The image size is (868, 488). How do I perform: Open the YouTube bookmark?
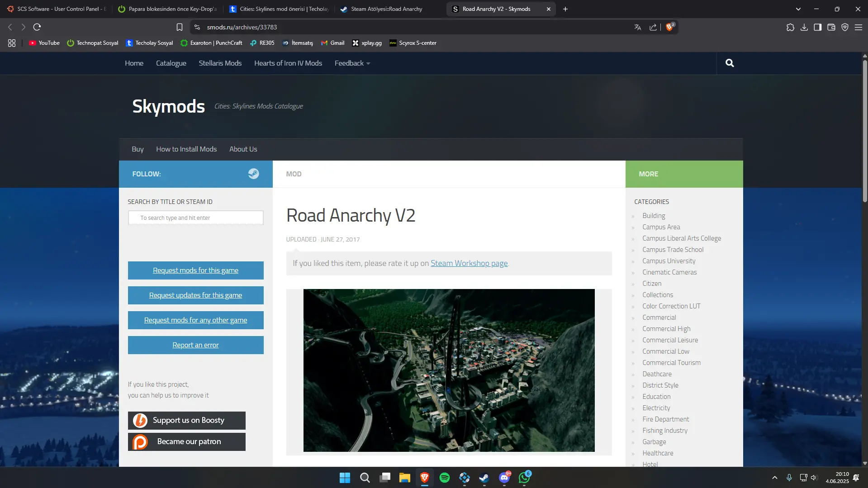point(44,43)
